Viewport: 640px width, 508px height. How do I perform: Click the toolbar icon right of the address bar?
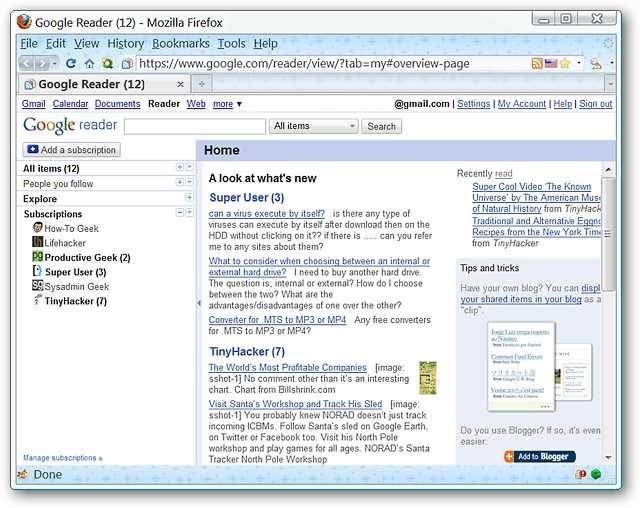[596, 64]
